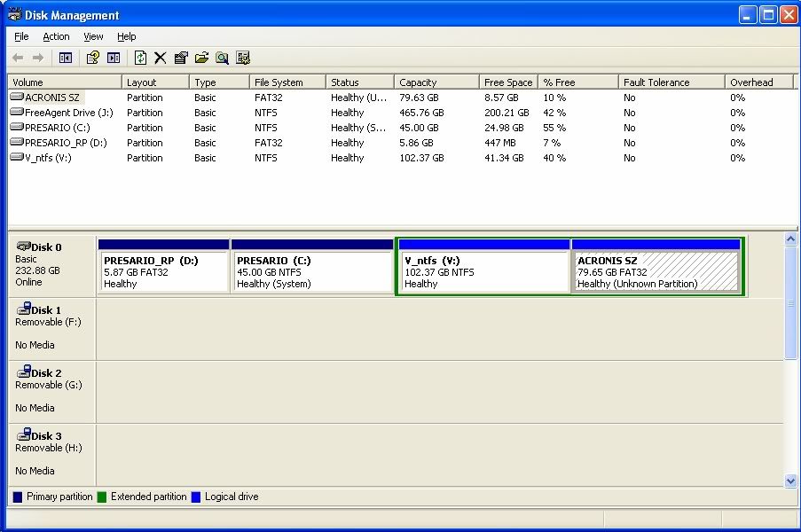This screenshot has width=801, height=532.
Task: Click the Disk 1 removable icon
Action: coord(23,309)
